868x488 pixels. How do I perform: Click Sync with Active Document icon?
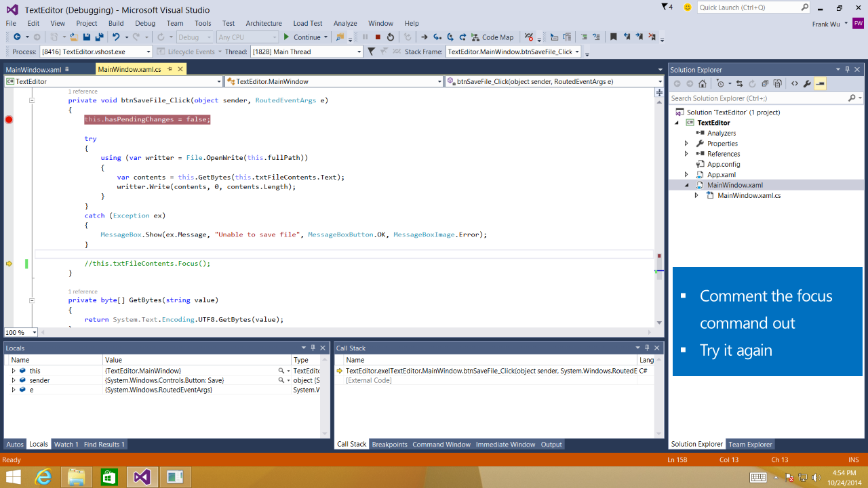(x=739, y=84)
